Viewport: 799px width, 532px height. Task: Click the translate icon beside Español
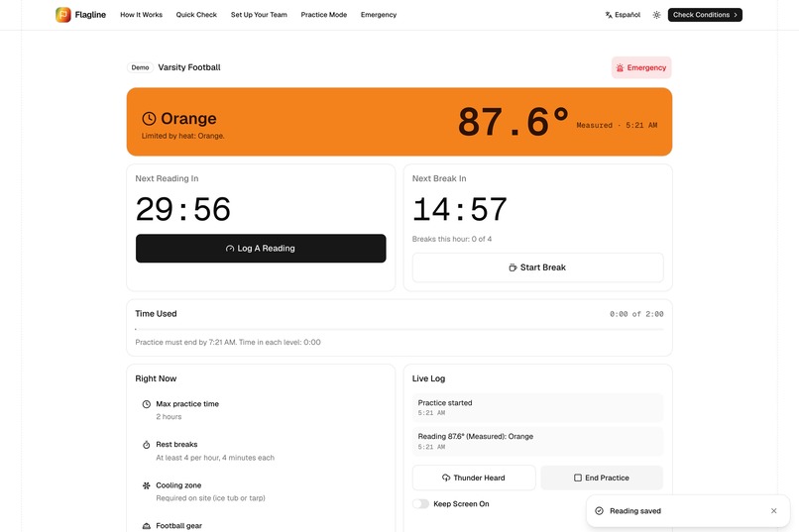click(x=609, y=15)
